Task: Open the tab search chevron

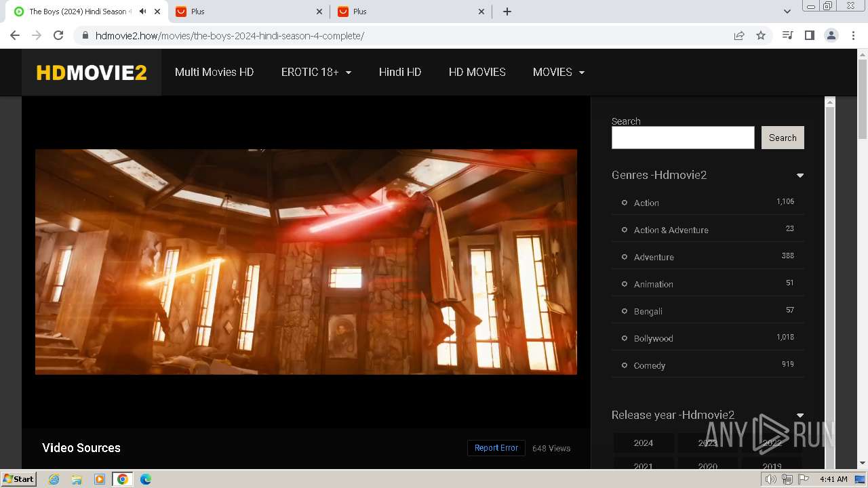Action: pos(787,12)
